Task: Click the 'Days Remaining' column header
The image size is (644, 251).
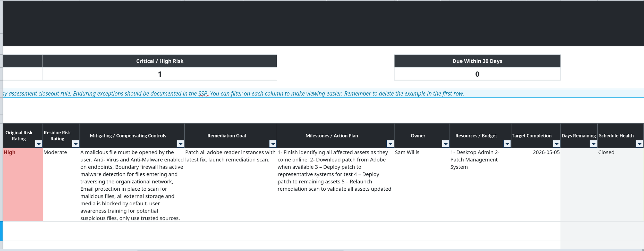Action: pos(579,136)
